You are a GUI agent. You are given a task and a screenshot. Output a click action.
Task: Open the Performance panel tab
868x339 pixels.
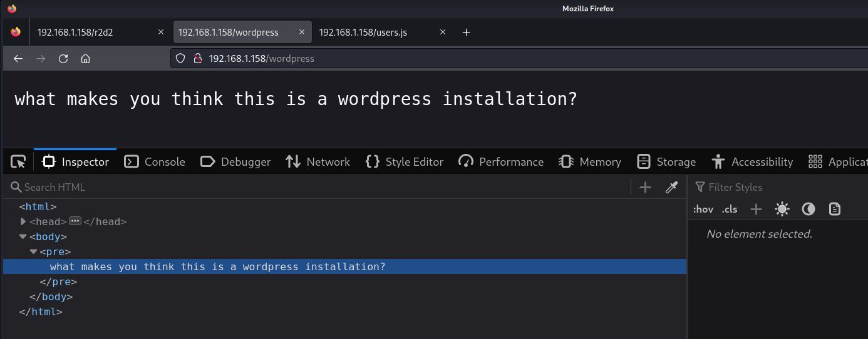click(x=501, y=162)
